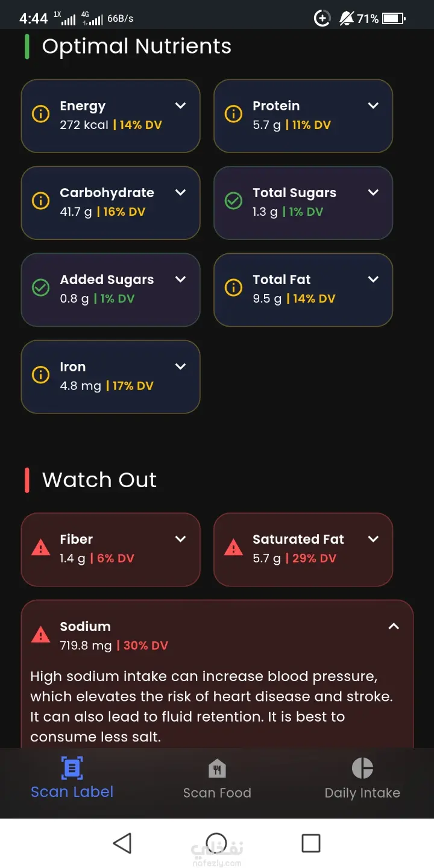
Task: Click the Energy info circle icon
Action: (x=40, y=114)
